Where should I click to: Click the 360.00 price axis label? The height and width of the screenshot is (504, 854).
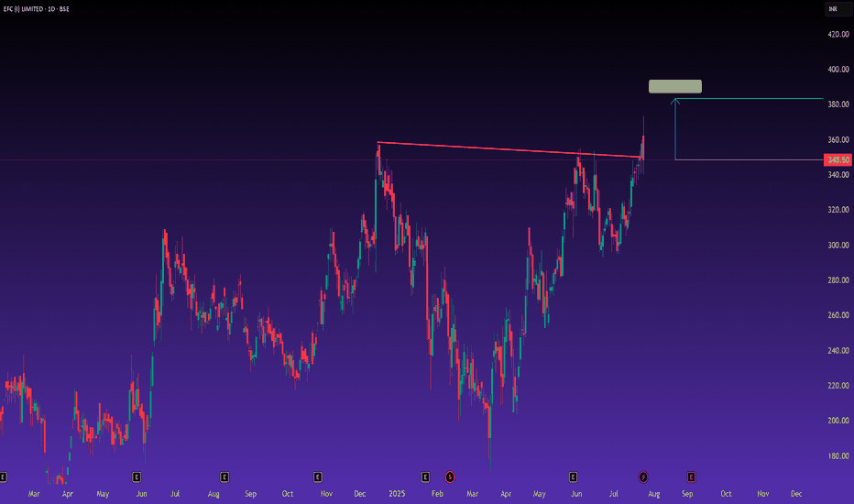(x=838, y=139)
